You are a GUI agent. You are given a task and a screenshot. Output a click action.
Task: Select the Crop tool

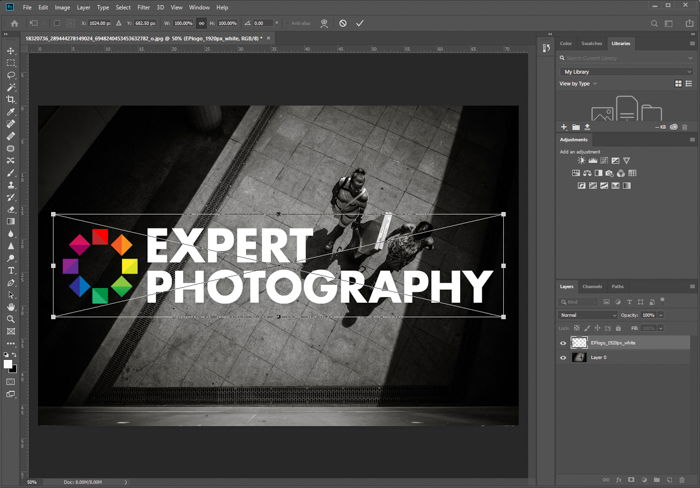pos(11,99)
